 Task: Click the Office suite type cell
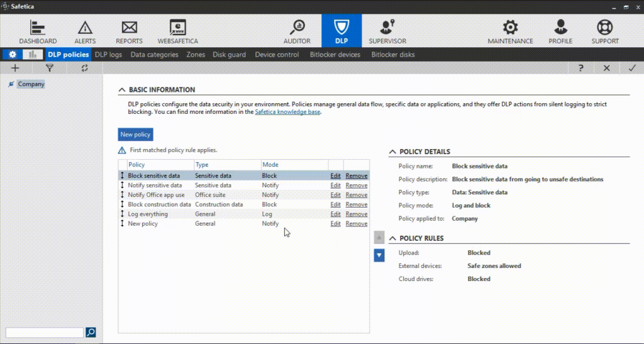pos(210,195)
